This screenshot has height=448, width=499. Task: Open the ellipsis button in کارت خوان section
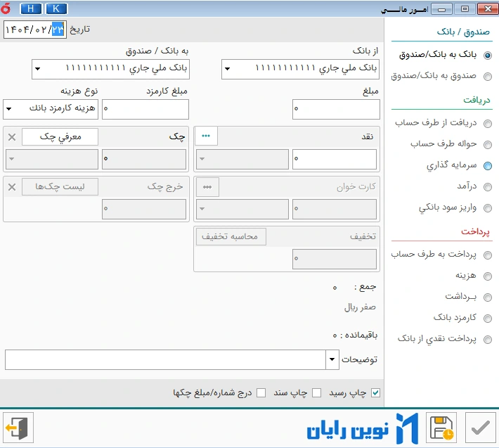[207, 187]
